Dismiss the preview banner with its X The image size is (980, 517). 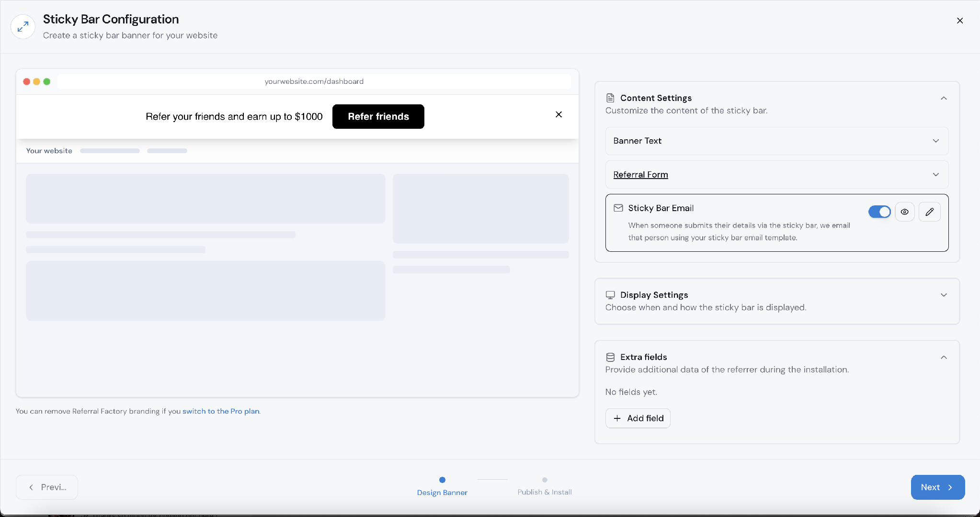pos(558,114)
